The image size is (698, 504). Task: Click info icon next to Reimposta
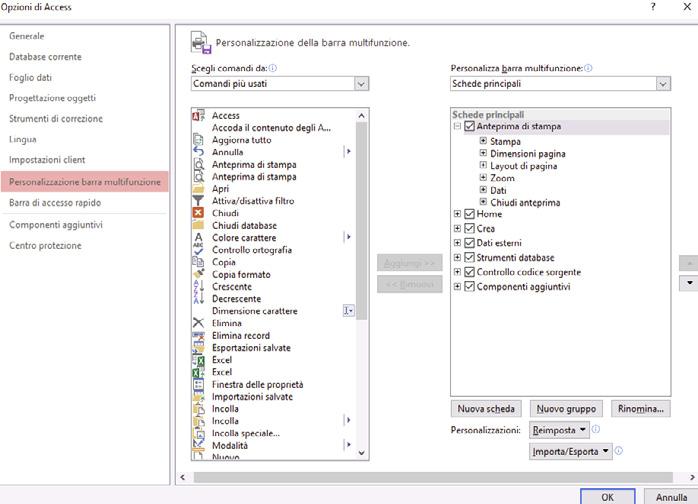pyautogui.click(x=596, y=429)
